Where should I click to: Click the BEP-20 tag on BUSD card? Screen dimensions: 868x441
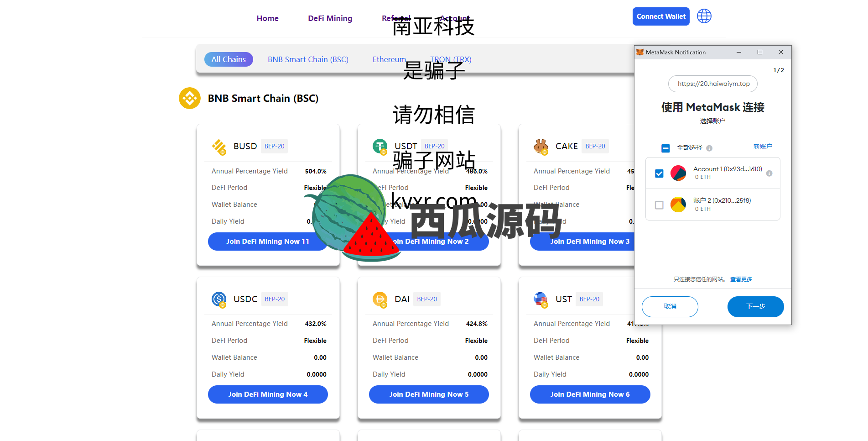pos(274,146)
